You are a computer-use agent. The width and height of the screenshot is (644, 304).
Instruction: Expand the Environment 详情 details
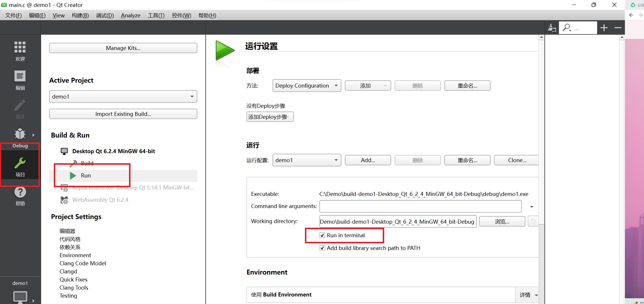coord(528,295)
